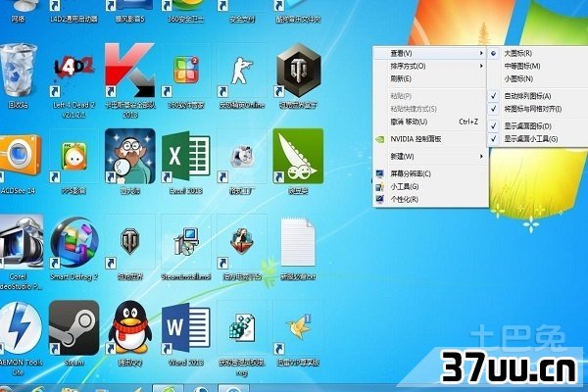Select the 坦克世界 shield shortcut icon

point(129,242)
